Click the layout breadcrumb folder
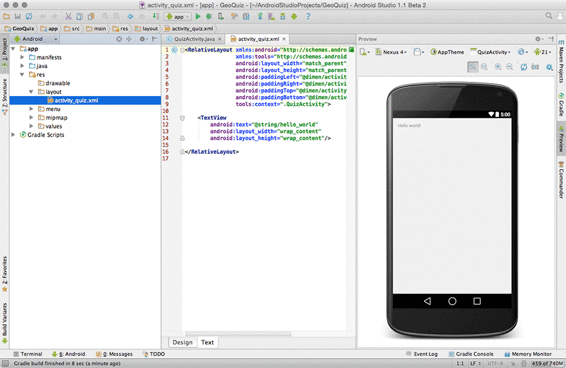 pyautogui.click(x=146, y=29)
